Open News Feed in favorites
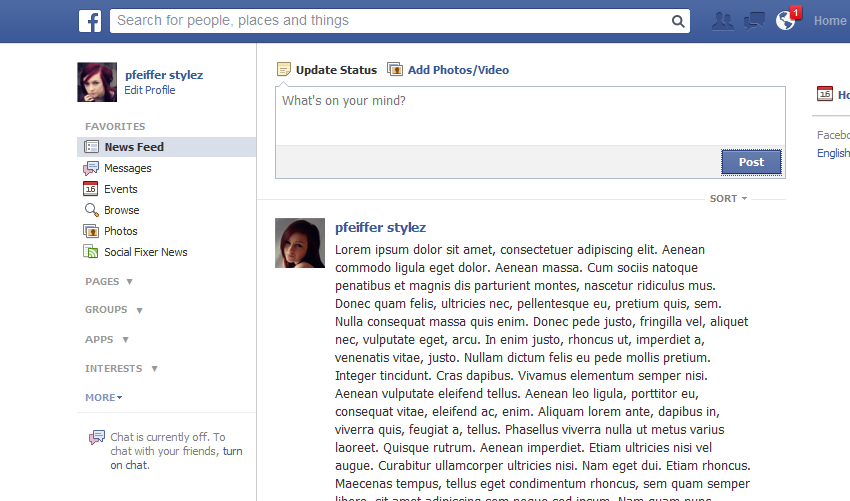850x501 pixels. (x=166, y=147)
